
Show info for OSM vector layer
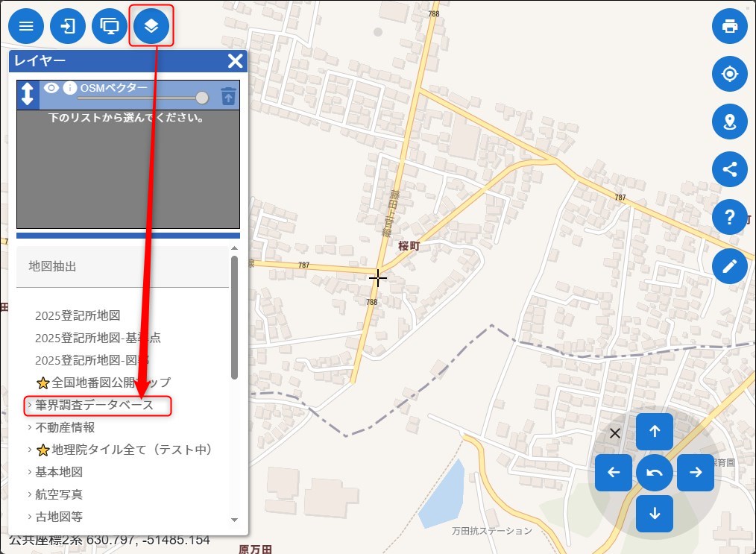(x=70, y=88)
